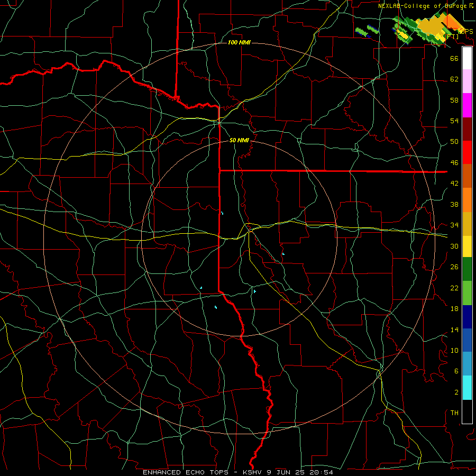Screen dimensions: 476x476
Task: Click the "18" legend value
Action: (x=454, y=309)
